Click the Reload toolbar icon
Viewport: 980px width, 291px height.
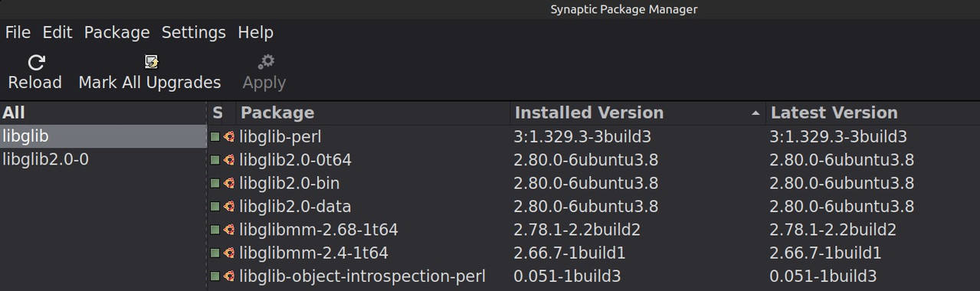35,63
